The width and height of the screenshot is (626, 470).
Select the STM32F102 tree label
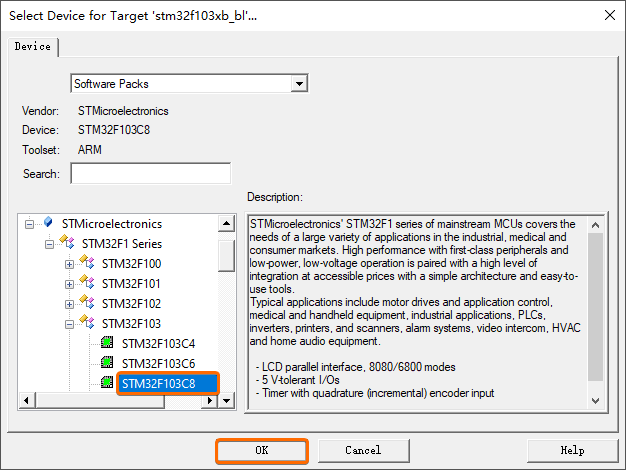click(x=131, y=303)
